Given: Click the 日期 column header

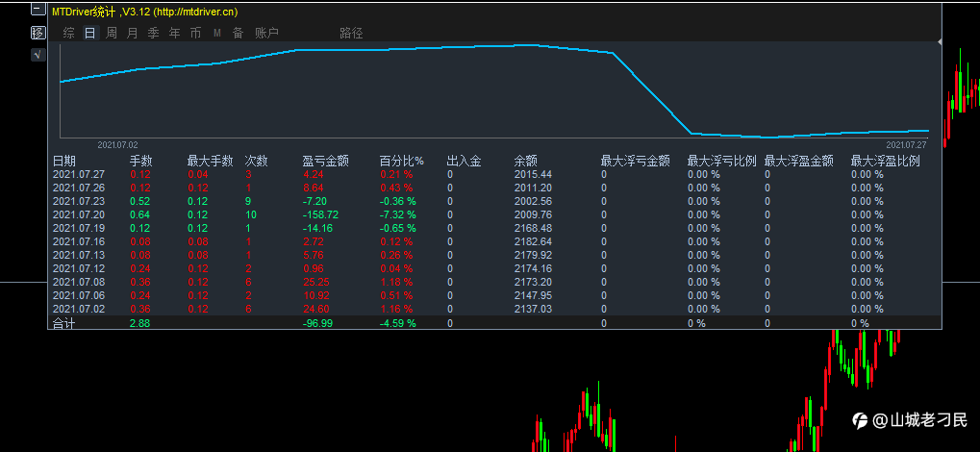Looking at the screenshot, I should coord(64,162).
